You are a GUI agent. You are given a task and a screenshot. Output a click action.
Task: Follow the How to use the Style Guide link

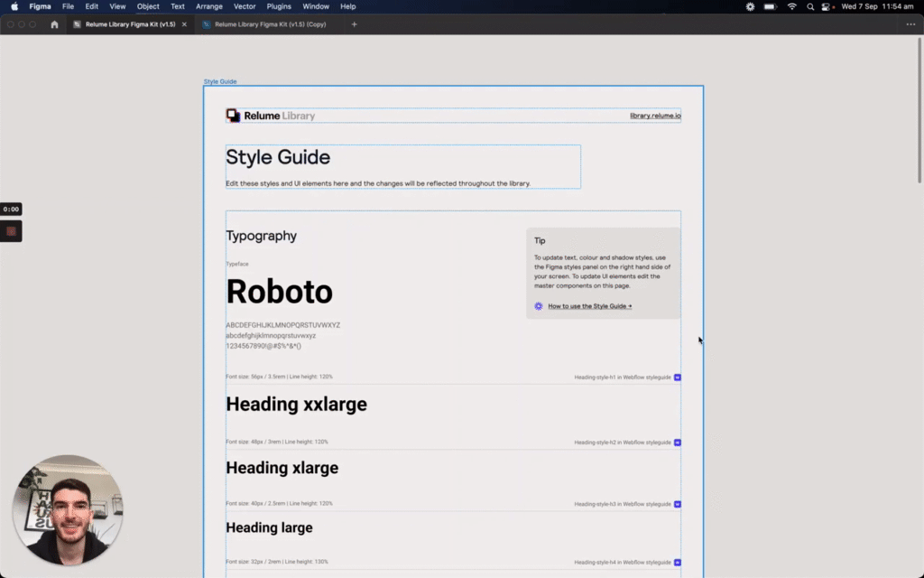589,306
